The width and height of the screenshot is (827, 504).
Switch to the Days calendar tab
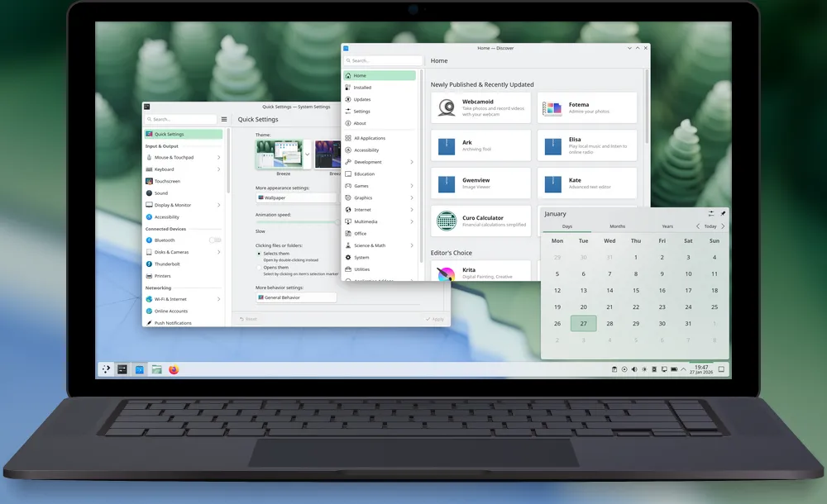566,226
